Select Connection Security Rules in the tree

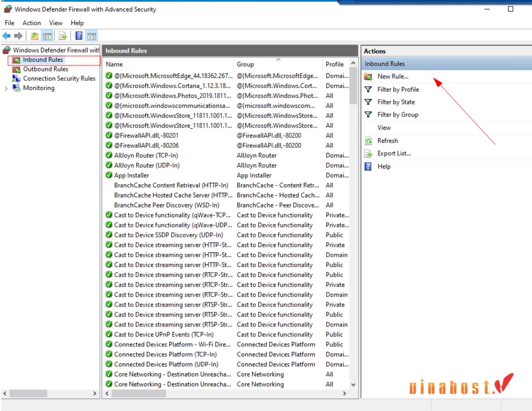pos(59,78)
